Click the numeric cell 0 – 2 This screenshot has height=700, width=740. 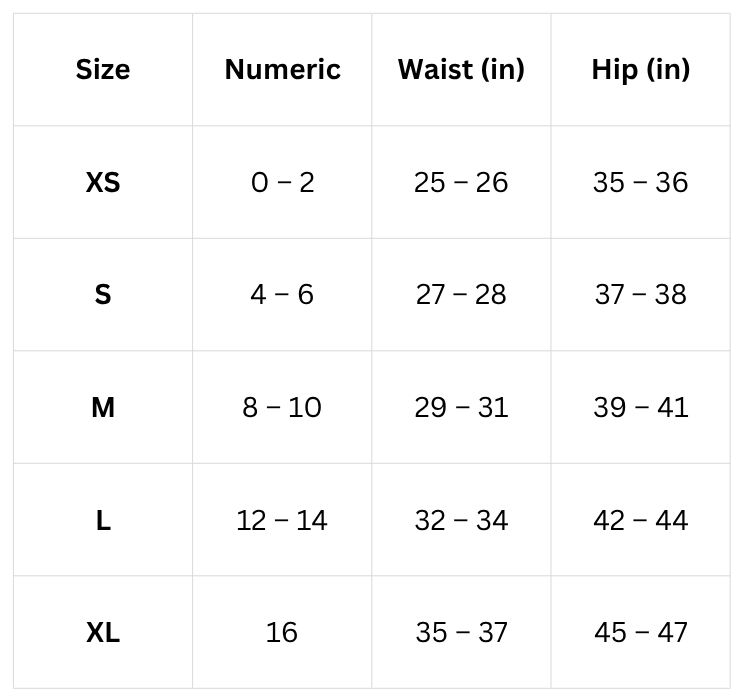282,182
